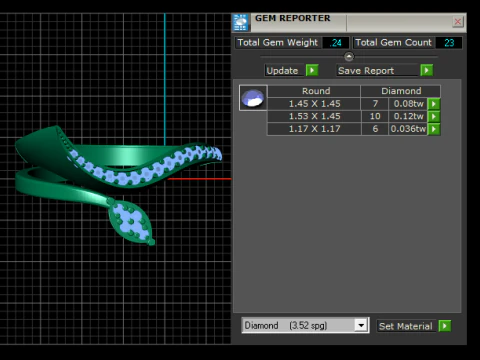
Task: Click the gem count 6 cell
Action: coord(375,129)
